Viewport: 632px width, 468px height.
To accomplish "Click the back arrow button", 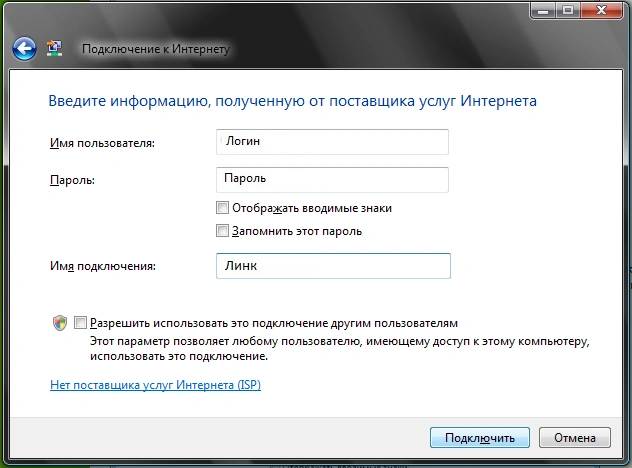I will point(24,48).
